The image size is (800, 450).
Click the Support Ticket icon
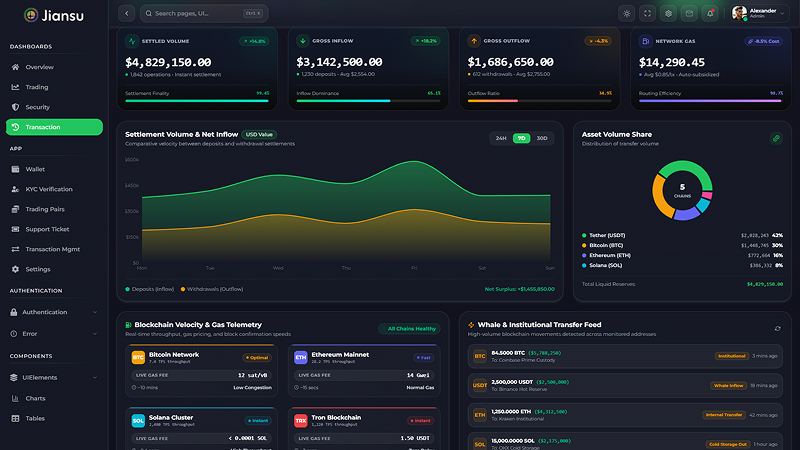tap(15, 229)
